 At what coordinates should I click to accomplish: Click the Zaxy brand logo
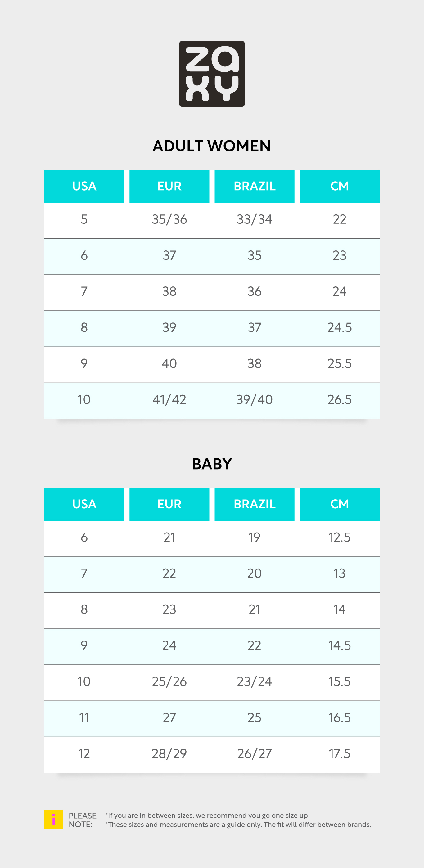pyautogui.click(x=212, y=74)
